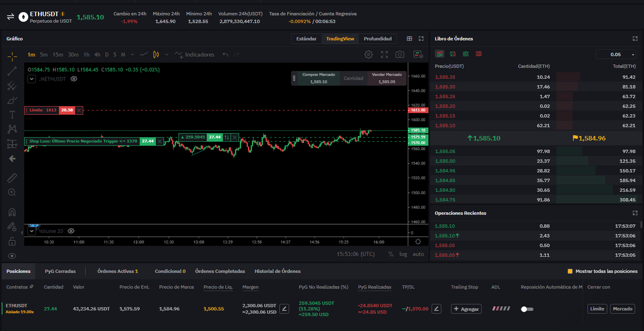Screen dimensions: 644x331
Task: Select the line chart style icon
Action: (x=144, y=55)
